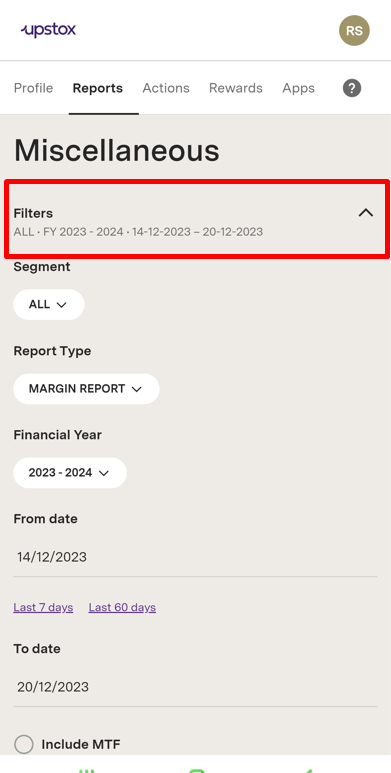Click the down arrow in Segment dropdown
This screenshot has width=391, height=773.
coord(62,305)
